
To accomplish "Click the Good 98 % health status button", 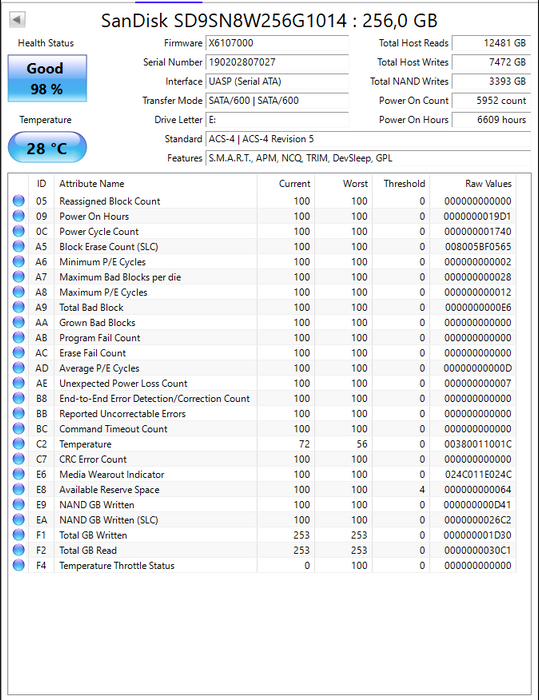I will point(47,79).
